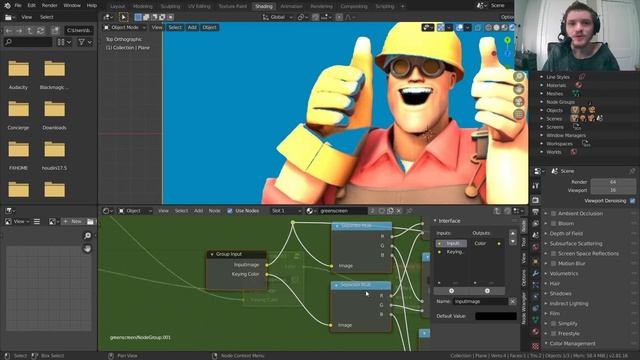Screen dimensions: 640x360
Task: Click add output plus button in Interface panel
Action: 487,291
